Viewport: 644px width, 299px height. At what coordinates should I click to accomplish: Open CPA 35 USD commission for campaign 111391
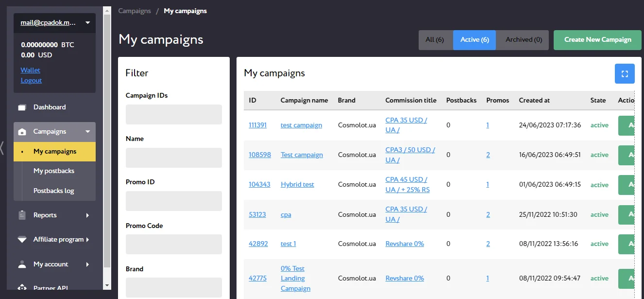pyautogui.click(x=406, y=125)
